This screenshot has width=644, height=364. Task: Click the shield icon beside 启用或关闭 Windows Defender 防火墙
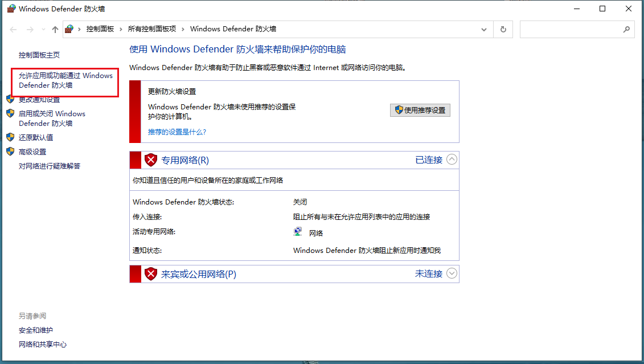[10, 113]
